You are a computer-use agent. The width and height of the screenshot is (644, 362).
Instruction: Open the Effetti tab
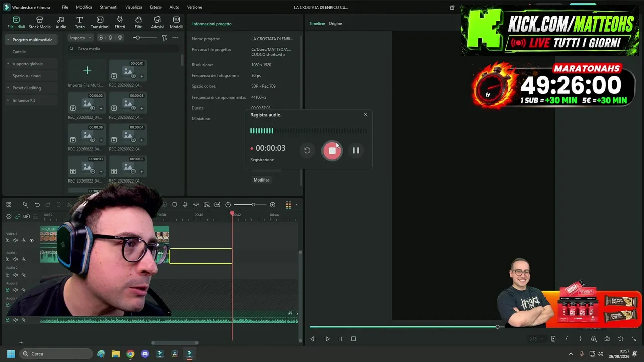120,23
